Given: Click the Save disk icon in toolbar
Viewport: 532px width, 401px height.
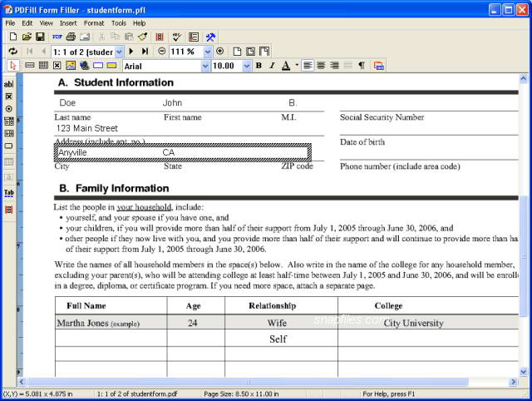Looking at the screenshot, I should (x=42, y=37).
